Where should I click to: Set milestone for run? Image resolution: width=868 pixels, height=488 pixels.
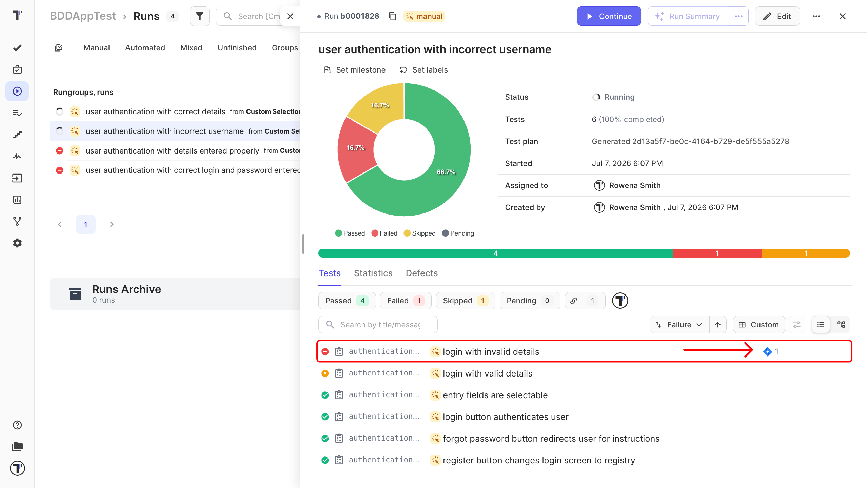[x=355, y=70]
